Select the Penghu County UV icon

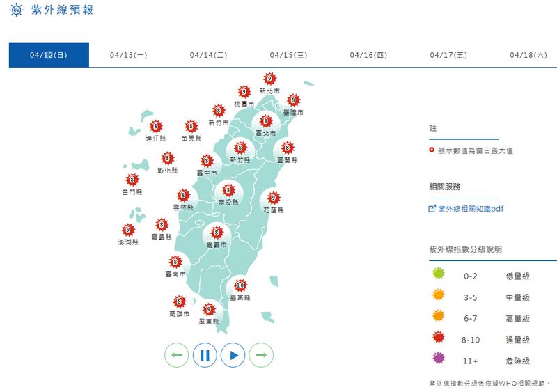128,230
